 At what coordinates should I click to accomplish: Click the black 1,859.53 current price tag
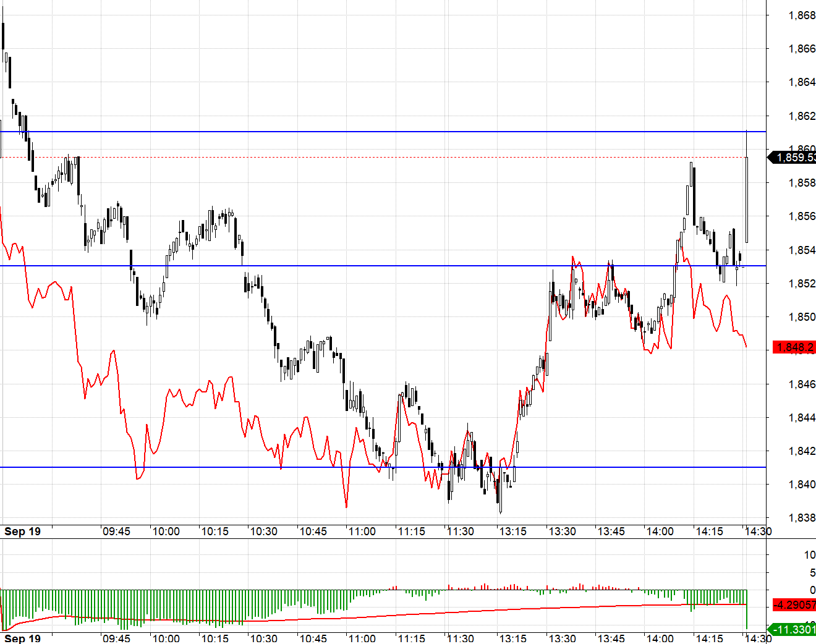pos(792,158)
